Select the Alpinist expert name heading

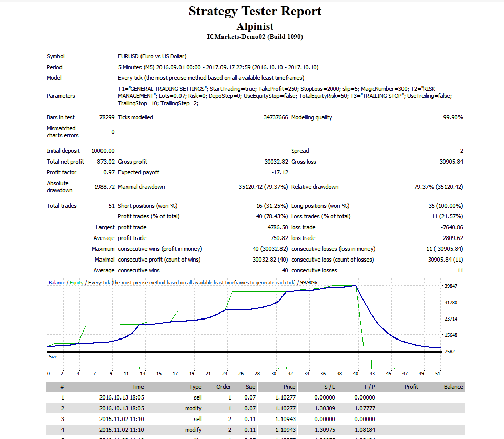tap(255, 26)
